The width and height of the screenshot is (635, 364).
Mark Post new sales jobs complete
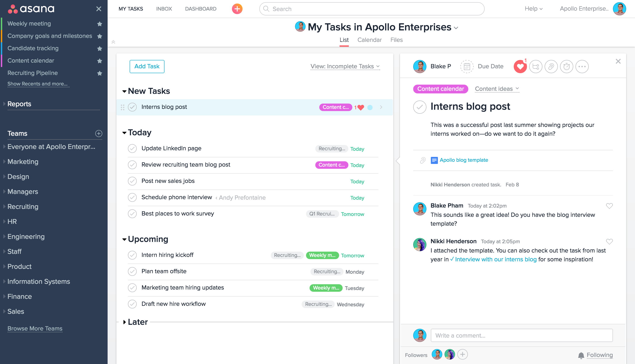[132, 181]
